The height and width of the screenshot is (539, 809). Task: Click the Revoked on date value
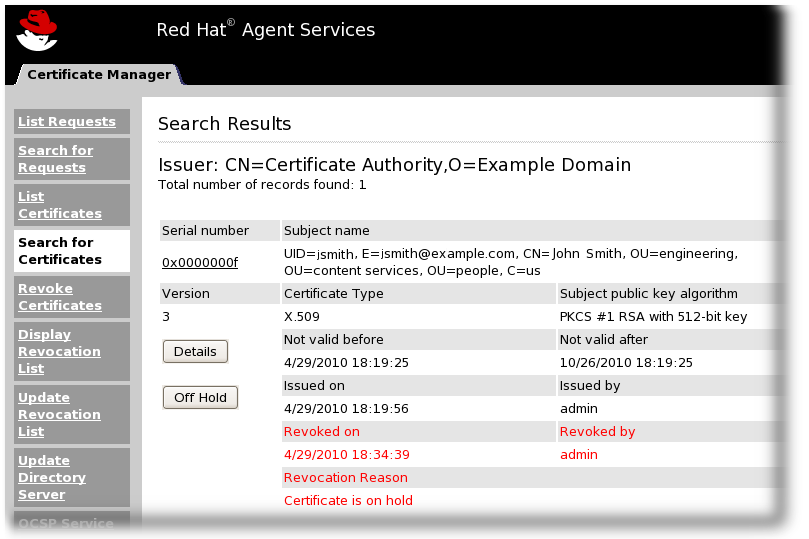[347, 455]
